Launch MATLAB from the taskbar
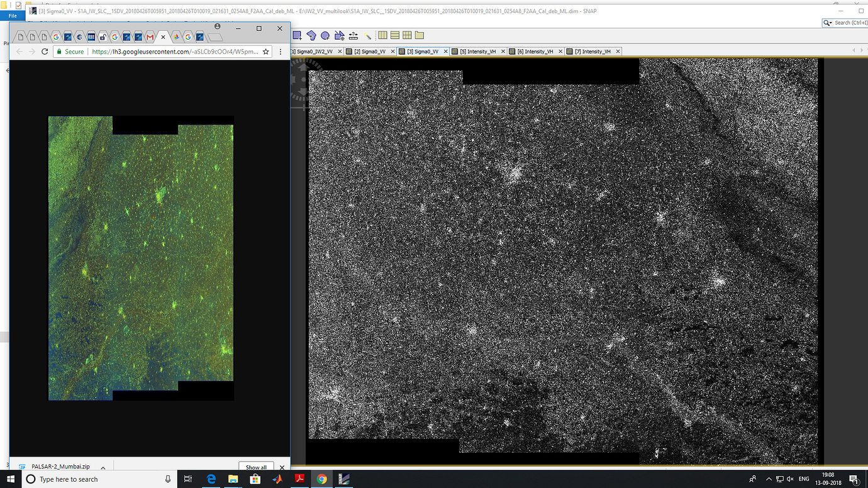The image size is (868, 488). pyautogui.click(x=278, y=479)
